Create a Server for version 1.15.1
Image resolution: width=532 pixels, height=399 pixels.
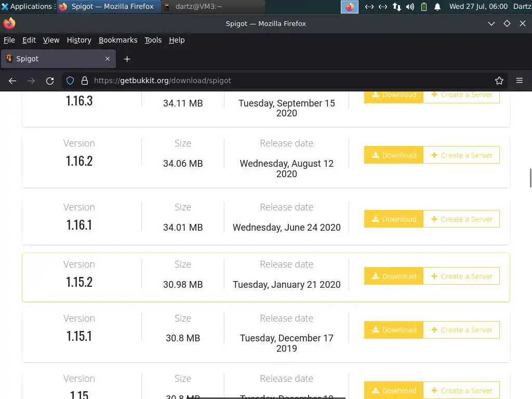[x=461, y=330]
